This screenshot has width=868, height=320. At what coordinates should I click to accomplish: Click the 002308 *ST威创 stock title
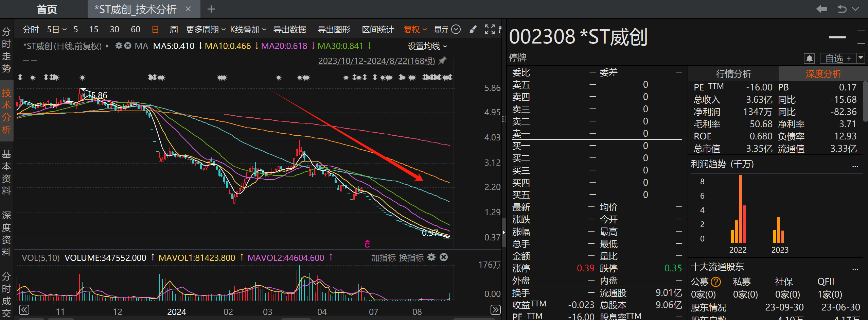[578, 37]
